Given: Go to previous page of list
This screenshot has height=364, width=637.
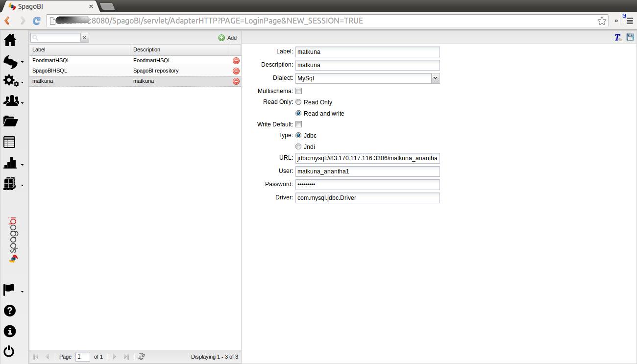Looking at the screenshot, I should 47,357.
